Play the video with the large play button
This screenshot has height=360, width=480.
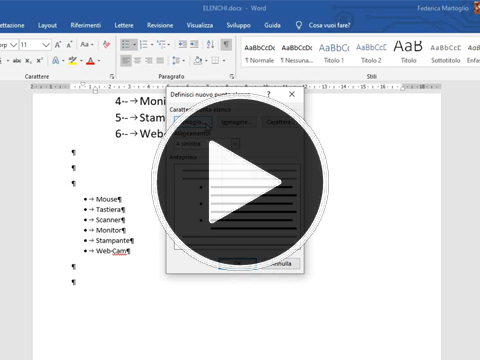click(240, 182)
